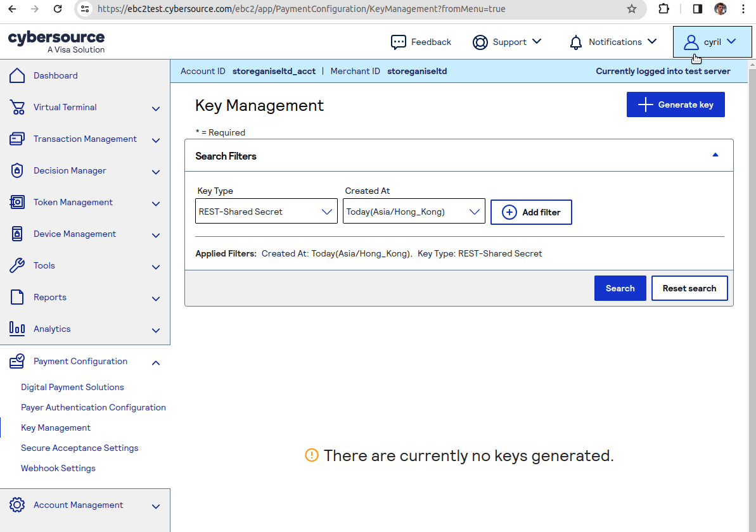
Task: Click the Notifications bell icon
Action: [x=575, y=42]
